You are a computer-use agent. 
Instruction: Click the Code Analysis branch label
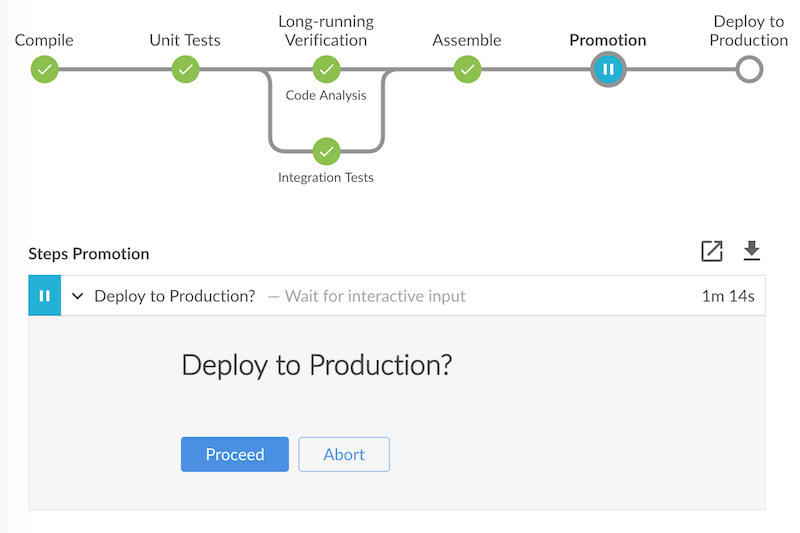[x=326, y=96]
